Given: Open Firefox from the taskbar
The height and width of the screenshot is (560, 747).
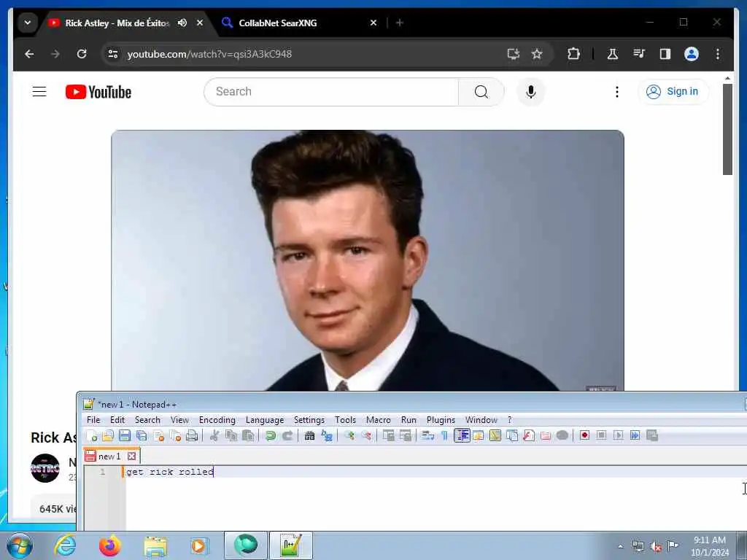Looking at the screenshot, I should click(x=109, y=545).
